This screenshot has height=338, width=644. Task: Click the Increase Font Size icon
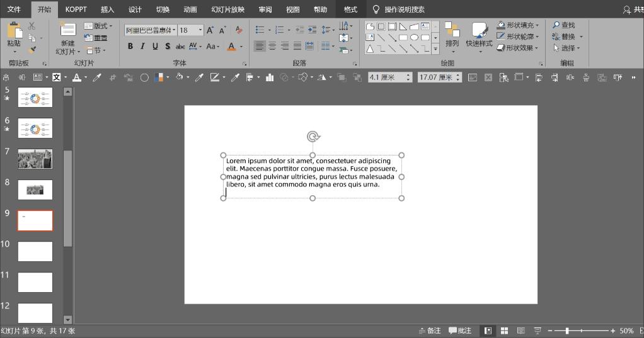tap(210, 30)
